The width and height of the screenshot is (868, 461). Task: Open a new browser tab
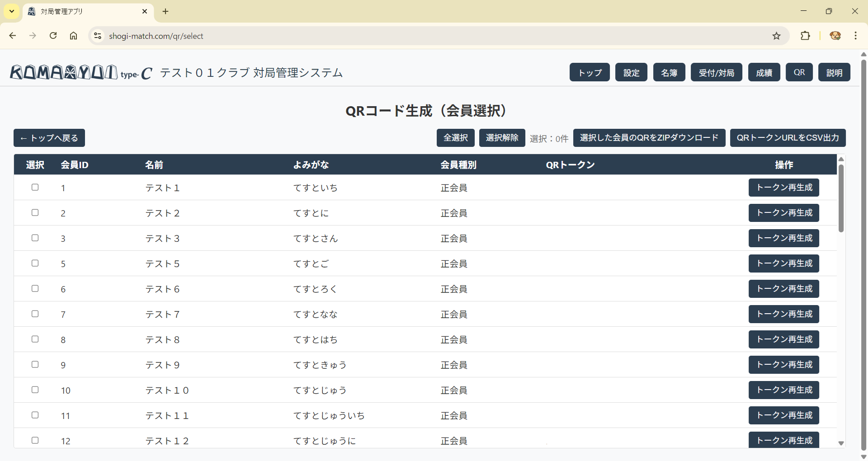(x=165, y=11)
